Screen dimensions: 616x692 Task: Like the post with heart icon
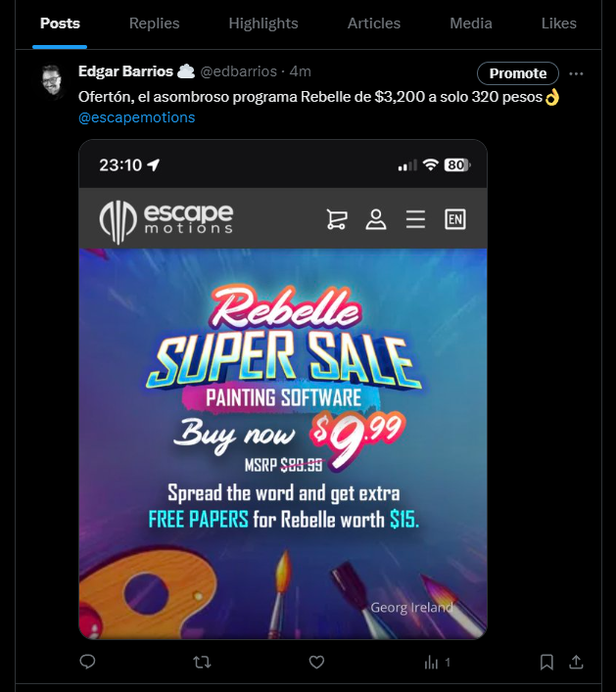coord(316,662)
